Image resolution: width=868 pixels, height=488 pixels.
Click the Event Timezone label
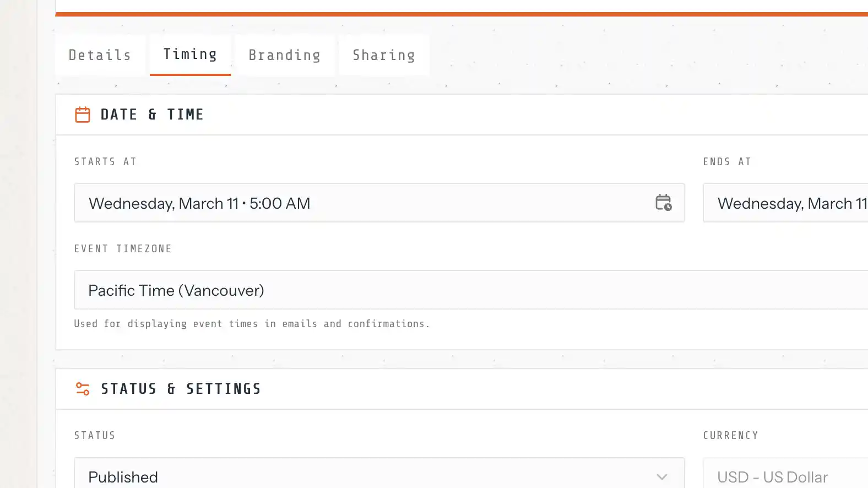[123, 249]
